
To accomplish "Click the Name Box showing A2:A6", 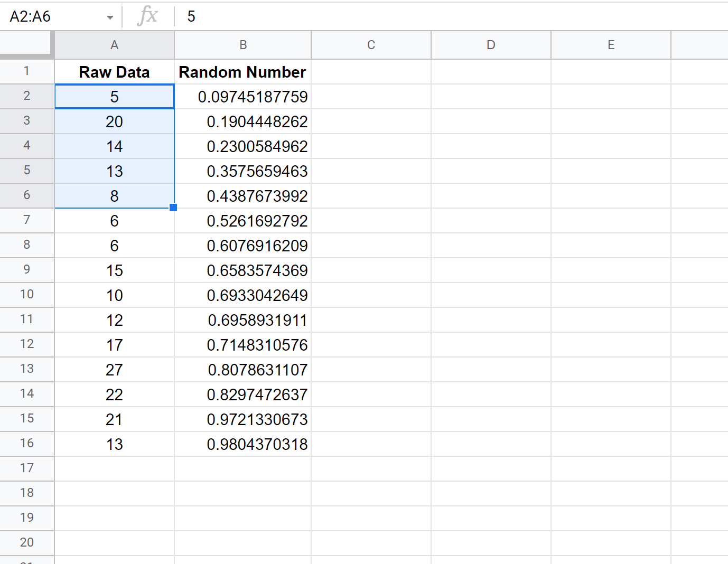I will [53, 17].
